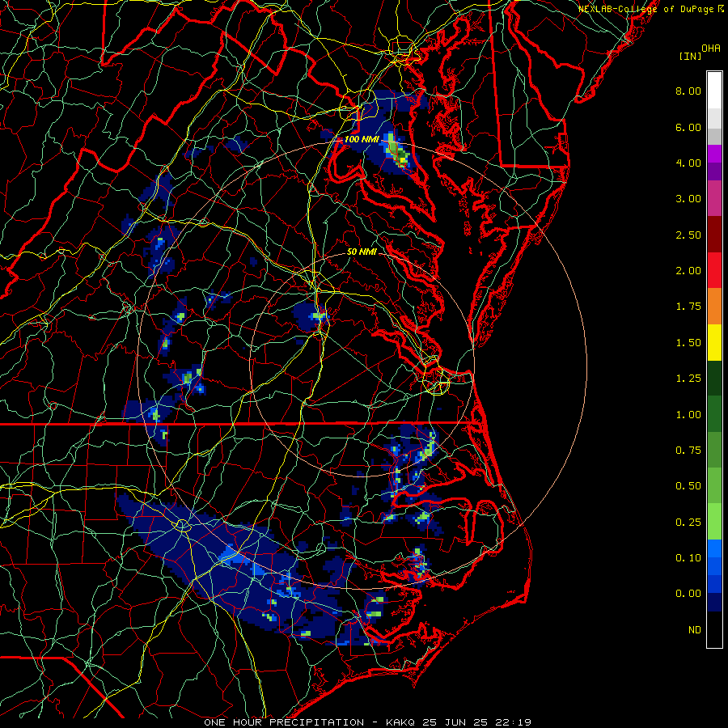The height and width of the screenshot is (728, 728).
Task: Pick the lime green swatch beside 0.25
Action: click(x=714, y=522)
